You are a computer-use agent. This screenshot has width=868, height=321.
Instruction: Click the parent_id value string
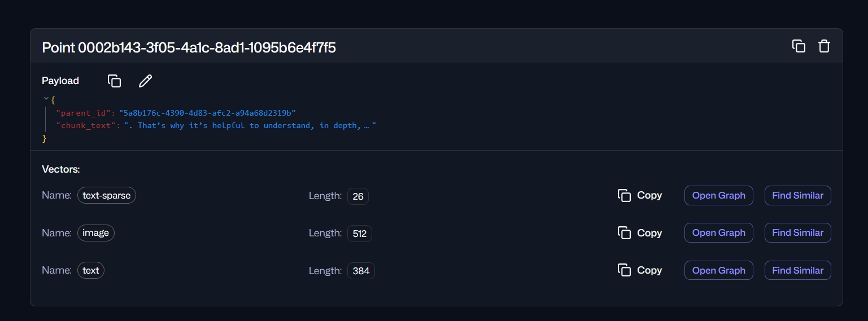(207, 113)
